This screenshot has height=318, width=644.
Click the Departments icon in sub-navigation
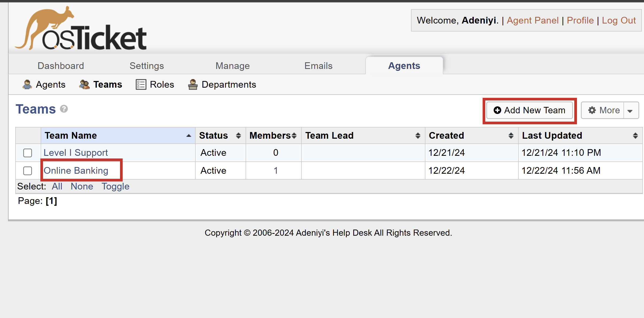pyautogui.click(x=193, y=84)
